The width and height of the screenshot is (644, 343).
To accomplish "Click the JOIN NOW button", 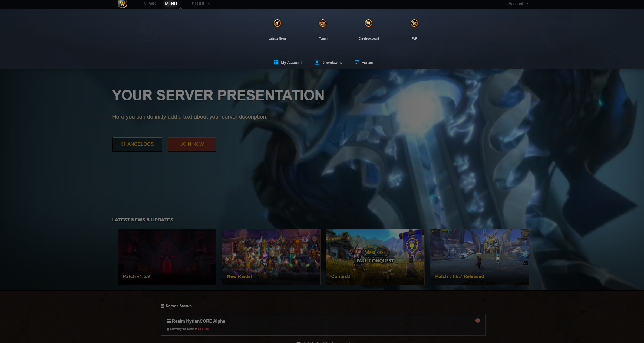I will pos(192,144).
